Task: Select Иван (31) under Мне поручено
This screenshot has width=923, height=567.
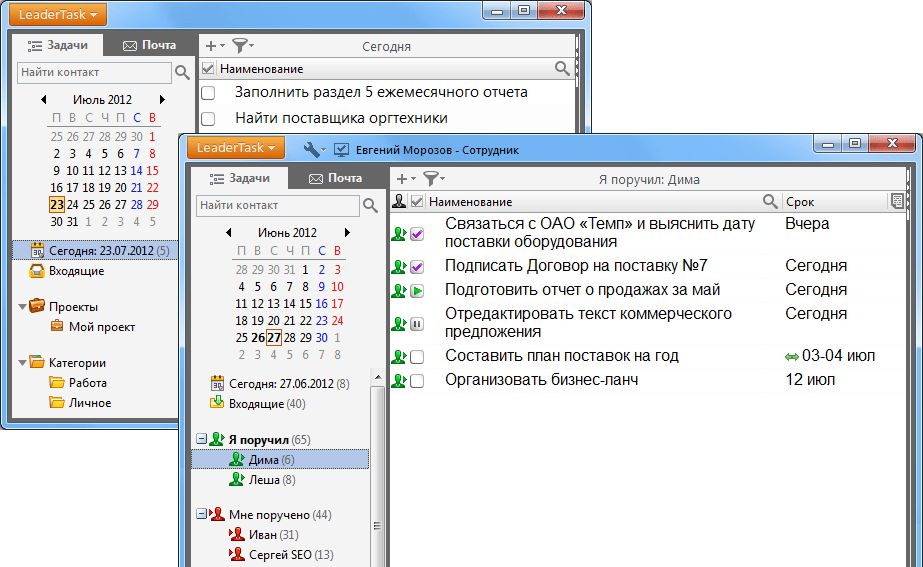Action: pyautogui.click(x=264, y=535)
